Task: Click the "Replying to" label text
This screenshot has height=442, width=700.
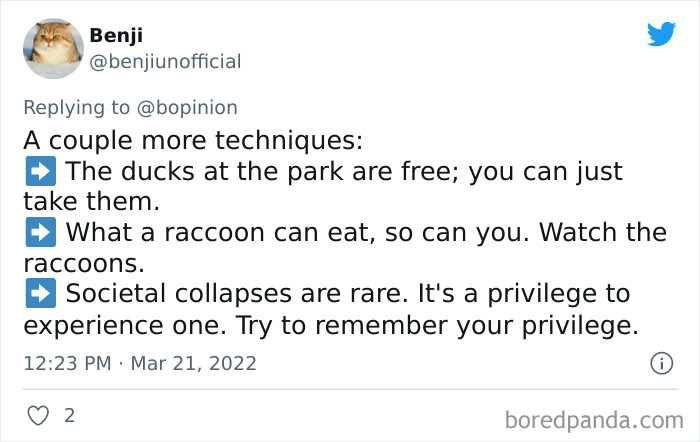Action: (x=77, y=107)
